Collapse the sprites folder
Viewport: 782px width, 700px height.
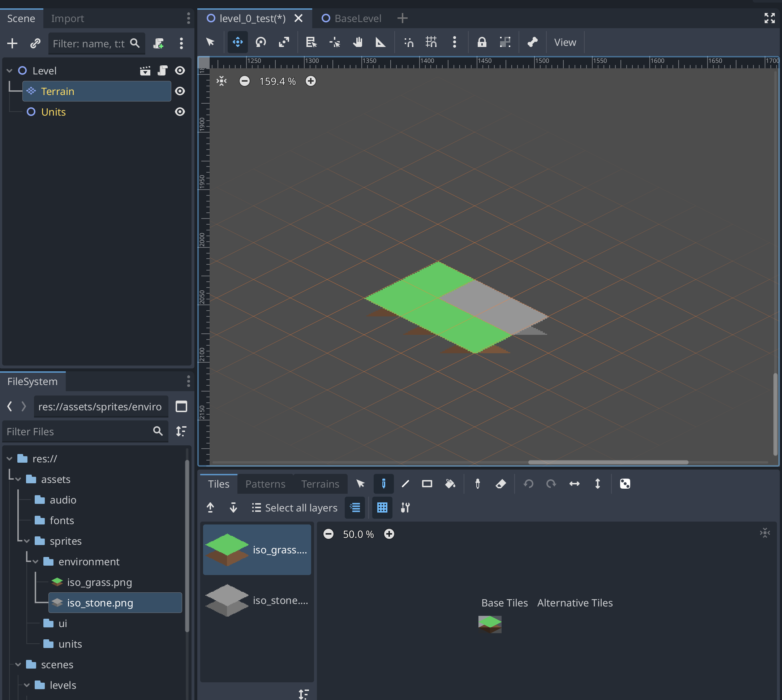coord(26,541)
